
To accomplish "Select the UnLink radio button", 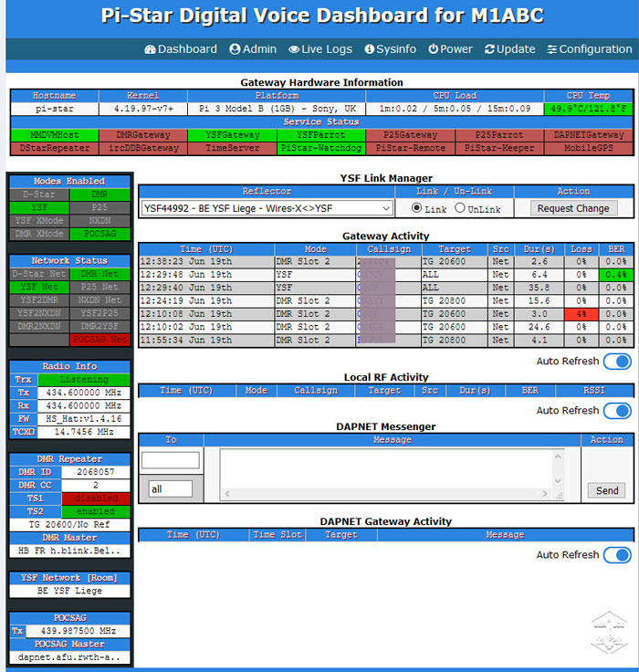I will 460,208.
